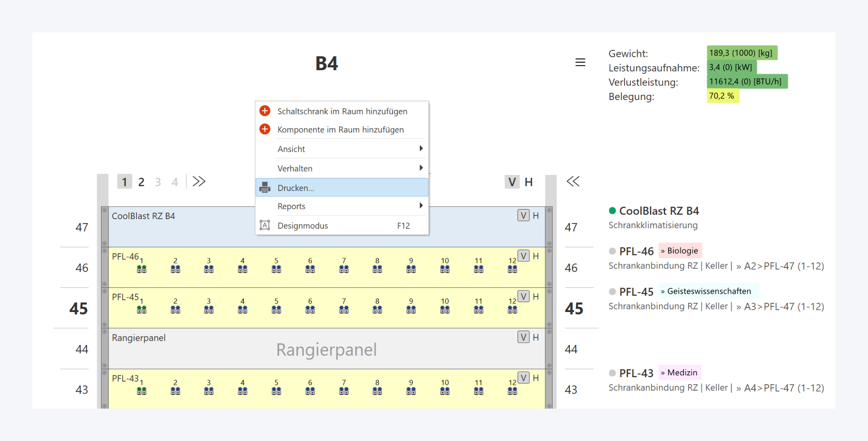Click the Designmodus icon in the context menu
Viewport: 868px width, 441px height.
coord(265,225)
